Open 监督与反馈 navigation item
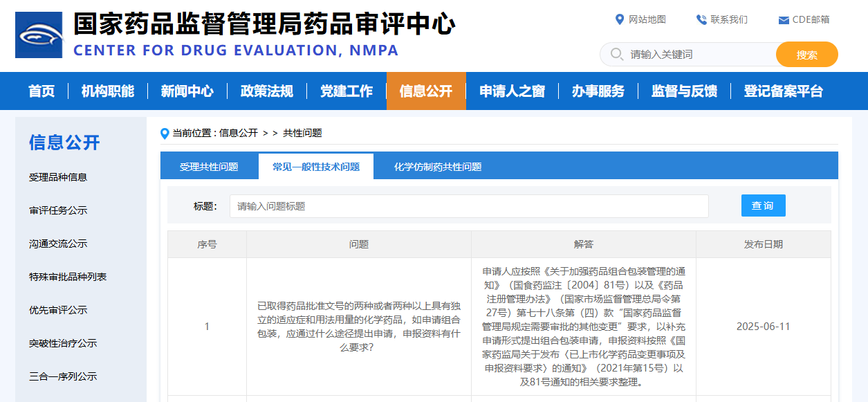This screenshot has width=868, height=402. click(684, 91)
